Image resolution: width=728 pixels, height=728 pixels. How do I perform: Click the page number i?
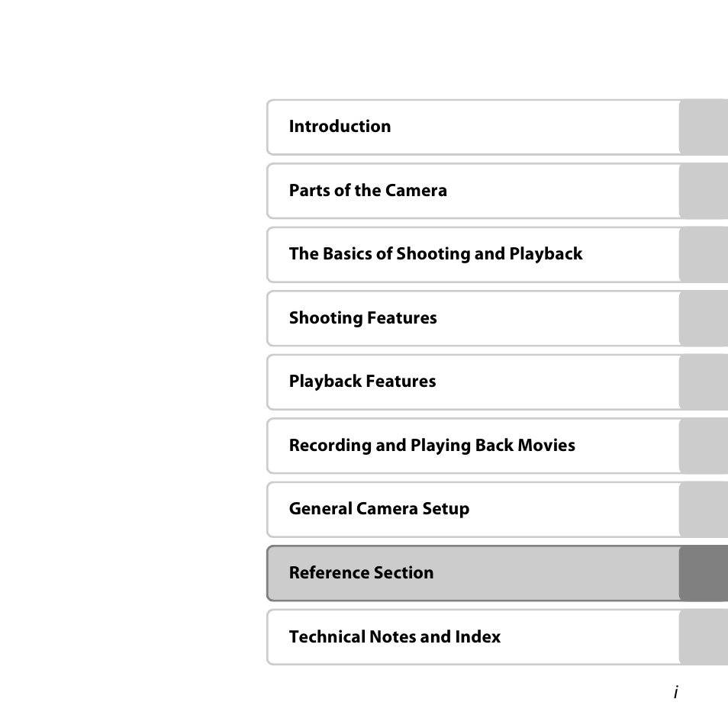[x=676, y=692]
